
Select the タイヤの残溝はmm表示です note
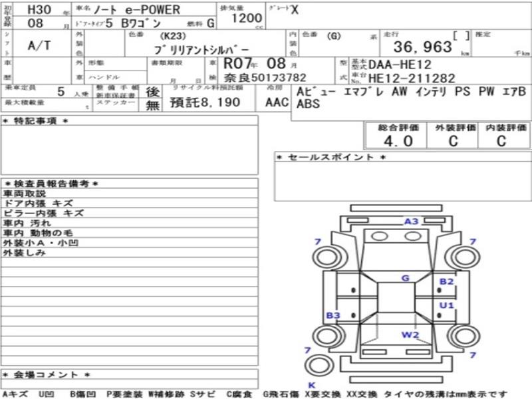(445, 394)
